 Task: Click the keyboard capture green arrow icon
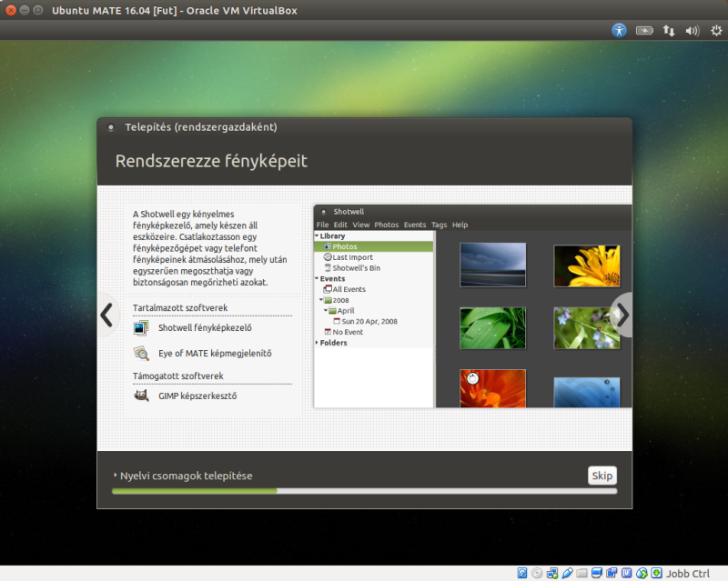(656, 573)
